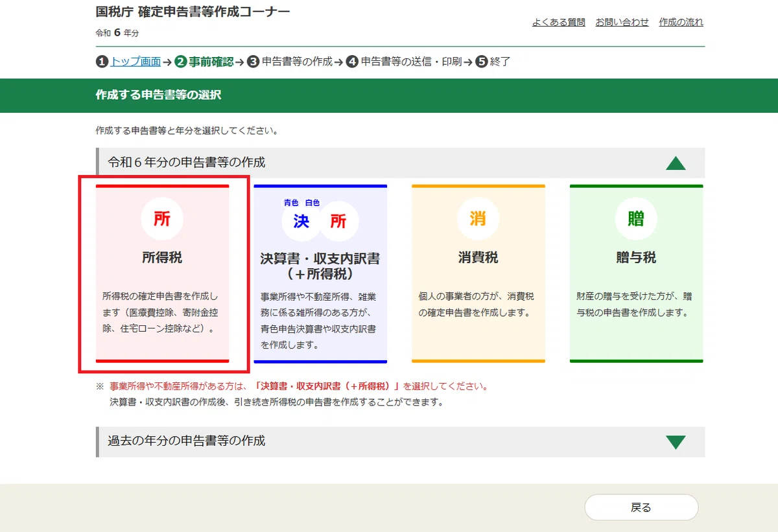Click step 5 終了 in breadcrumb
Image resolution: width=778 pixels, height=532 pixels.
pos(493,62)
